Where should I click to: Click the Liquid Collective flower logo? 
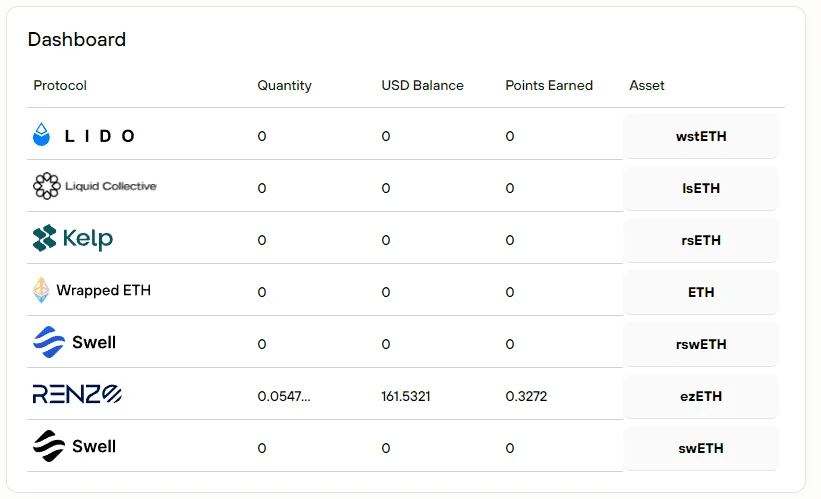47,186
